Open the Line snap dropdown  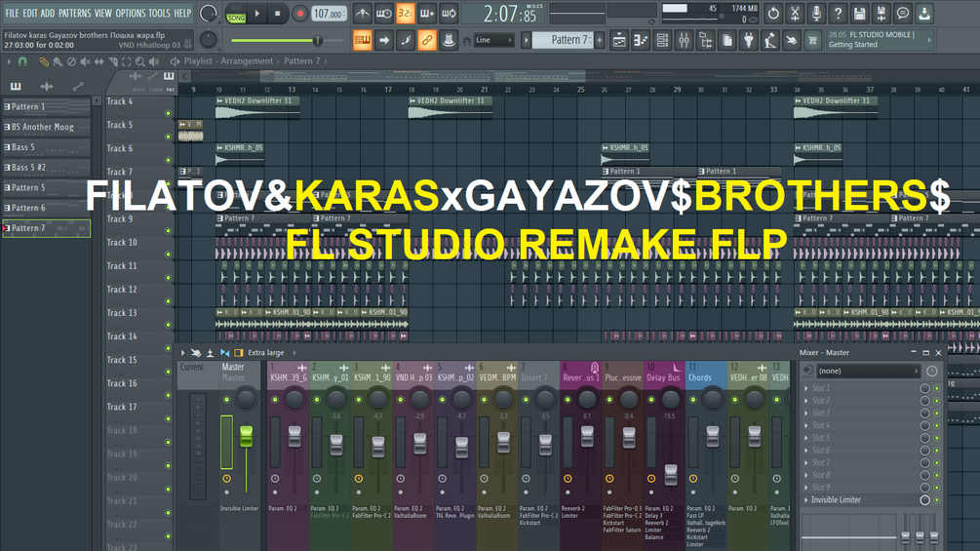(x=493, y=40)
